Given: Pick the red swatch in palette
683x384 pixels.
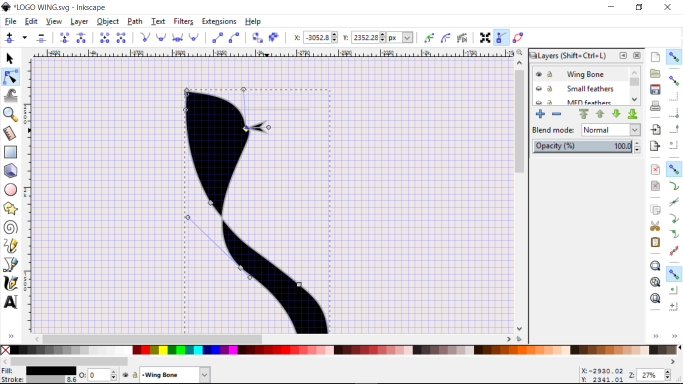Looking at the screenshot, I should (145, 350).
